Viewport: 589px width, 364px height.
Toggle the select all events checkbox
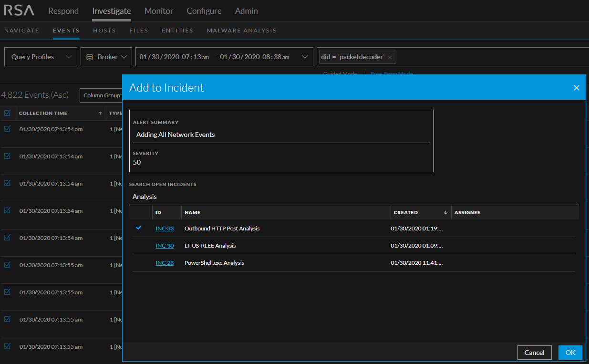pos(7,113)
